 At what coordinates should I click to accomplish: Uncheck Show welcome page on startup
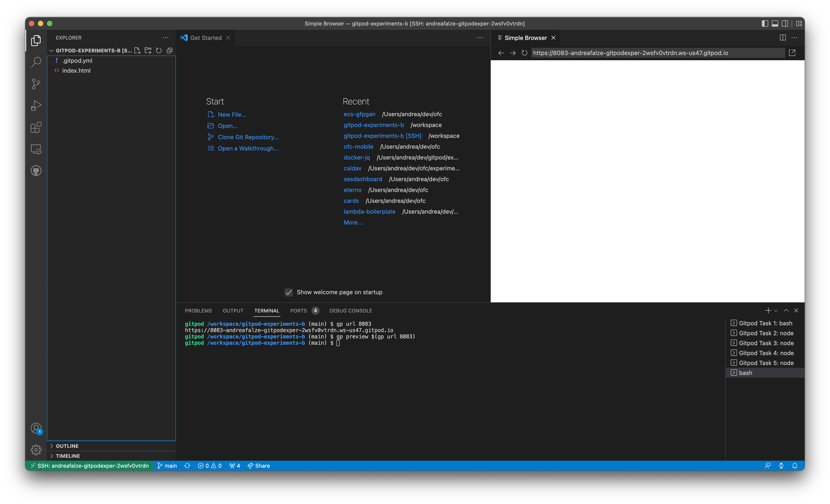[289, 292]
